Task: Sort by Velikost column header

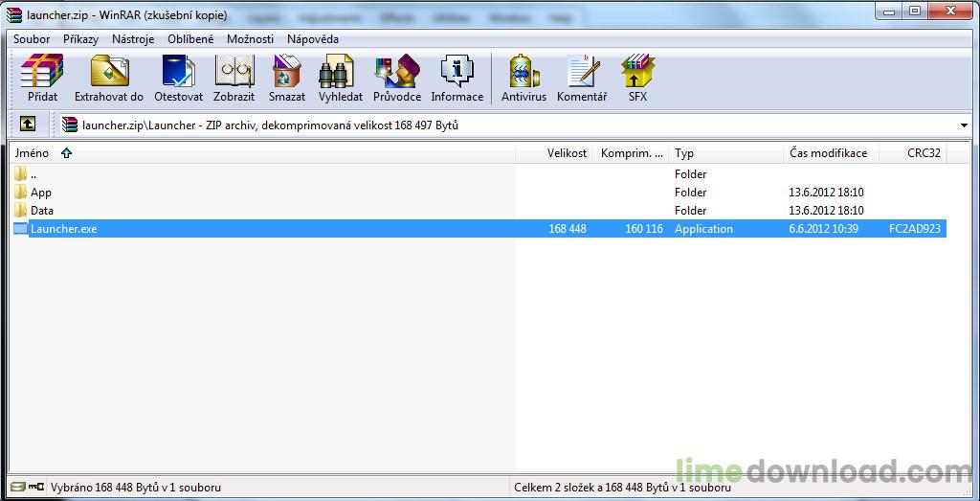Action: coord(553,153)
